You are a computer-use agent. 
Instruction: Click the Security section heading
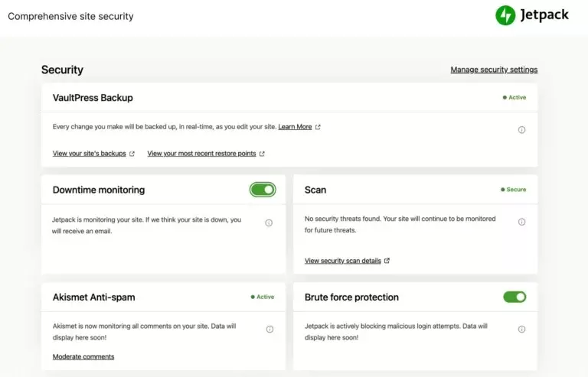tap(62, 70)
